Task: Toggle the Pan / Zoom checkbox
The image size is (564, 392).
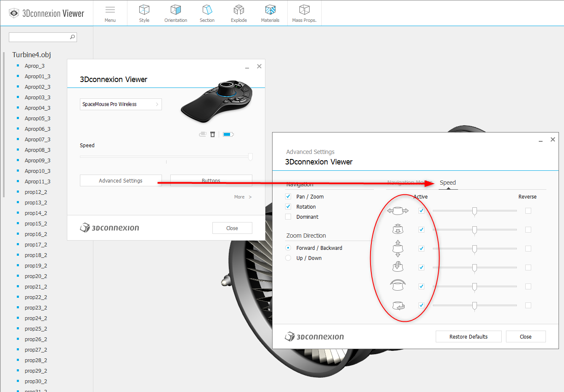Action: (288, 196)
